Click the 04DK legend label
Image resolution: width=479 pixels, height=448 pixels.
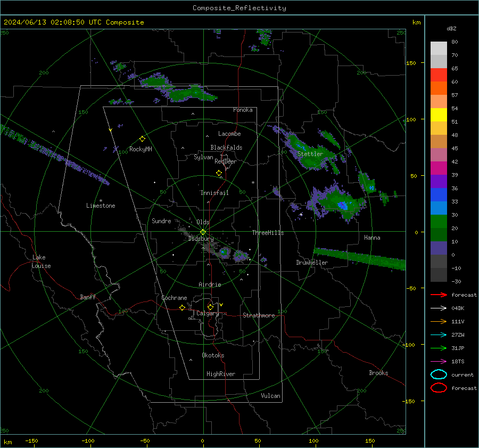(458, 308)
